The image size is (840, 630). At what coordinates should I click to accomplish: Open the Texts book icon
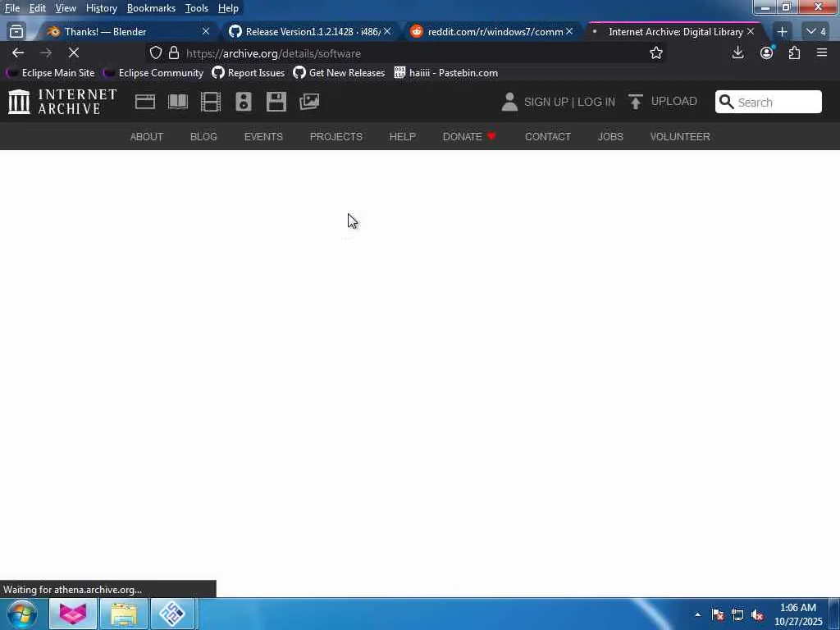tap(178, 102)
